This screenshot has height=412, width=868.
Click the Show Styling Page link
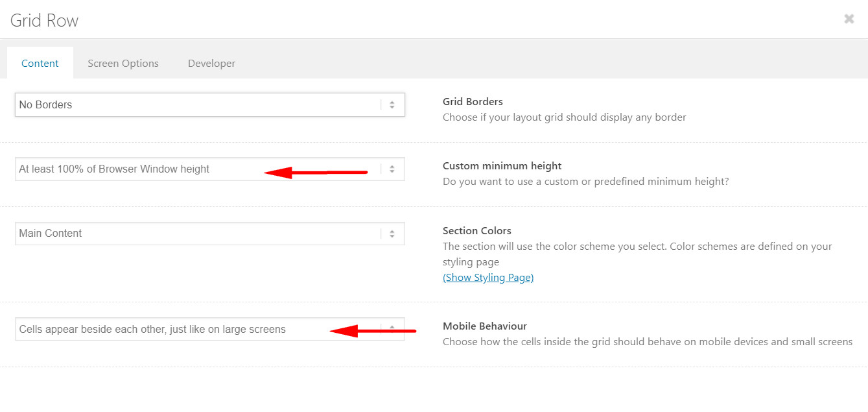click(488, 277)
